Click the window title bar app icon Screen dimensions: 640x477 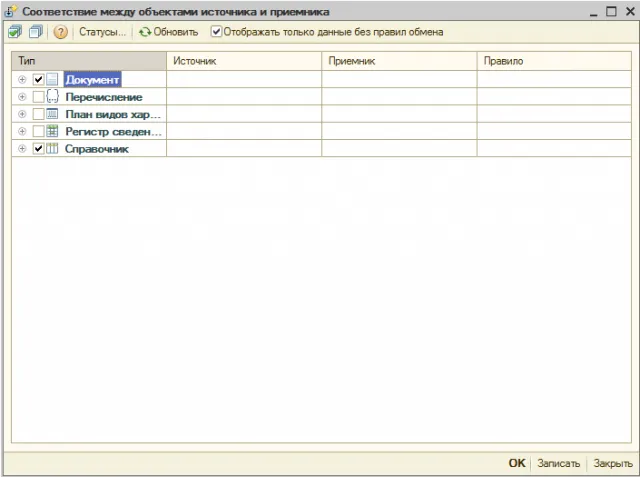tap(11, 11)
